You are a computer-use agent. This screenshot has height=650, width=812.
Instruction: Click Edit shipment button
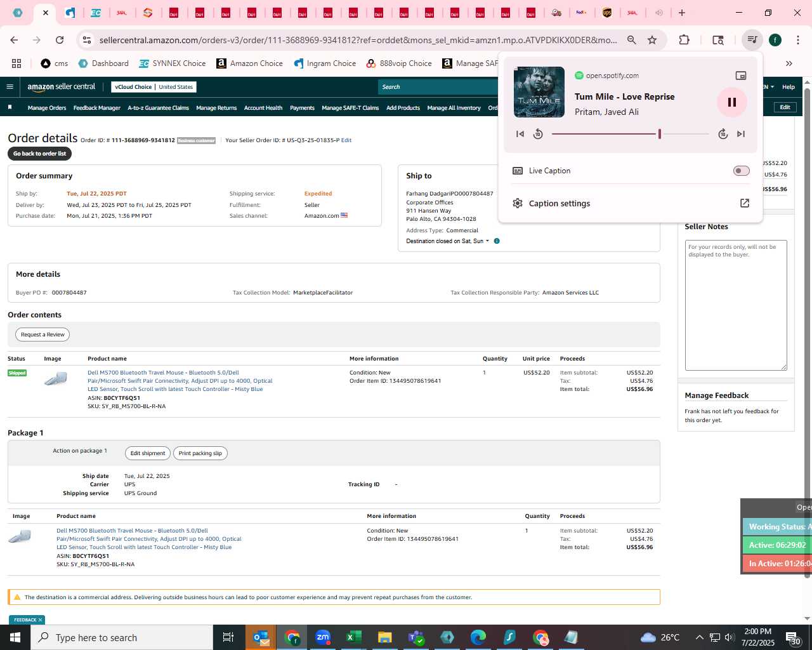point(148,453)
